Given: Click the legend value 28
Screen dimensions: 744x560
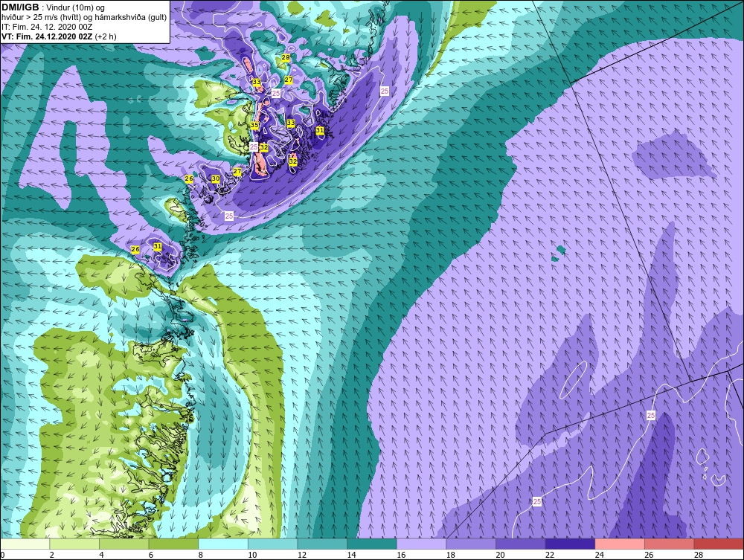Looking at the screenshot, I should [x=699, y=555].
